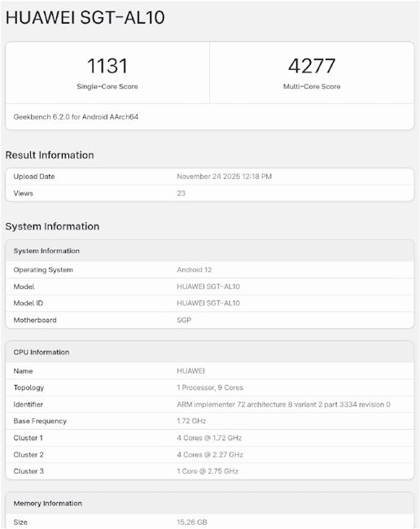Click the 4 Cores @ 2.27 GHz value
This screenshot has height=529, width=420.
click(210, 455)
